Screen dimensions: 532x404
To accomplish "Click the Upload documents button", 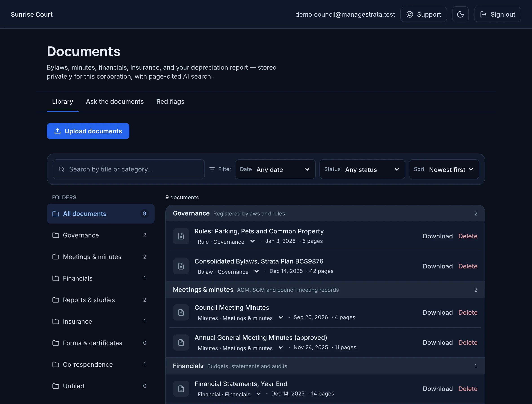I will click(x=88, y=131).
